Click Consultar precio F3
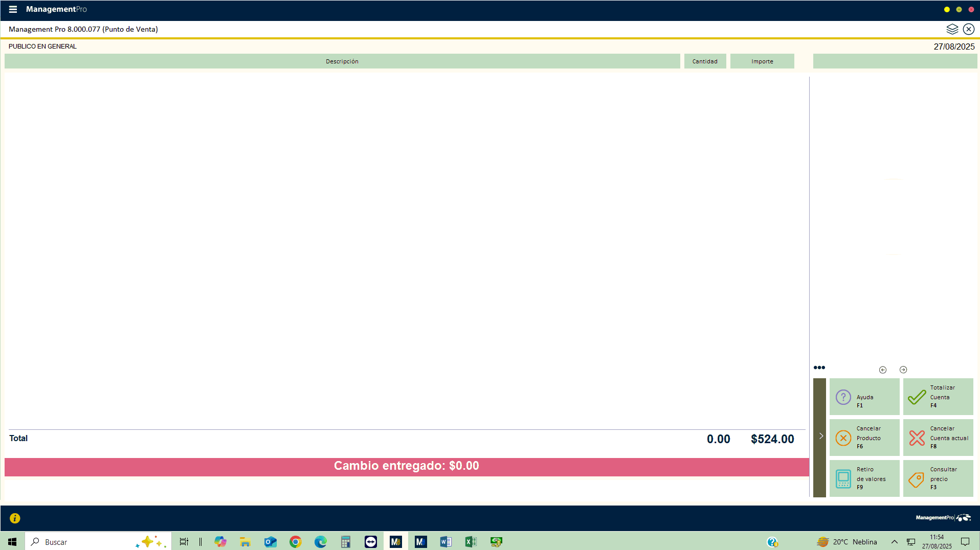The width and height of the screenshot is (980, 550). [938, 478]
